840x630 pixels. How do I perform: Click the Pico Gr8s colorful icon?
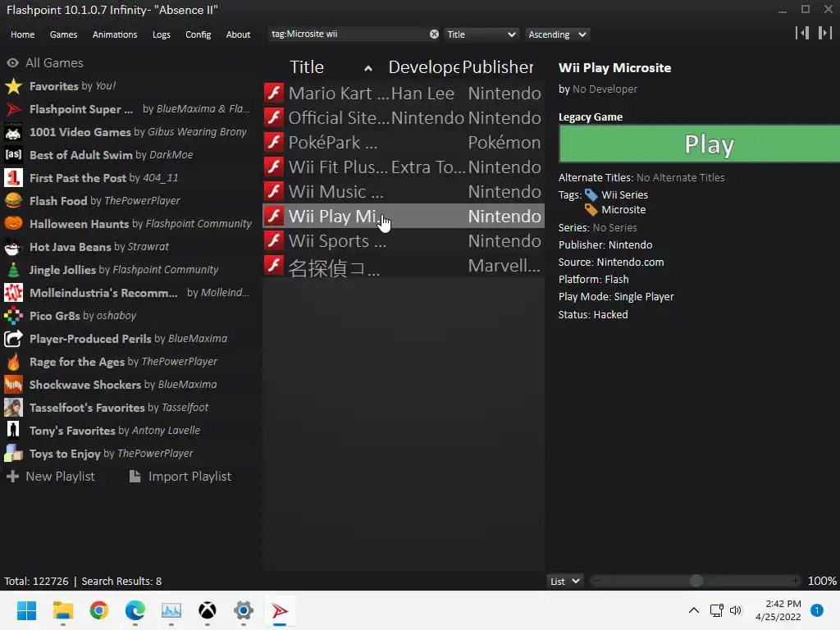tap(13, 316)
